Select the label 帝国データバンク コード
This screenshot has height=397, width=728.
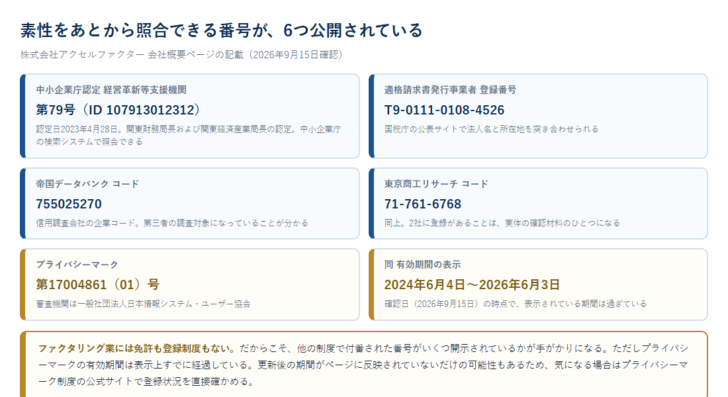88,184
